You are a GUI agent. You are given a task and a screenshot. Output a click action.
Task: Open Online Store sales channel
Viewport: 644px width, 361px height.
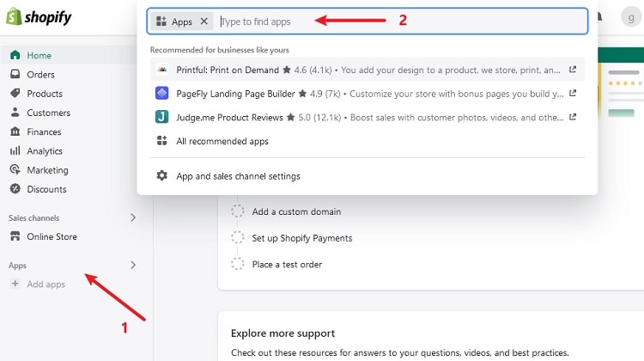(52, 237)
